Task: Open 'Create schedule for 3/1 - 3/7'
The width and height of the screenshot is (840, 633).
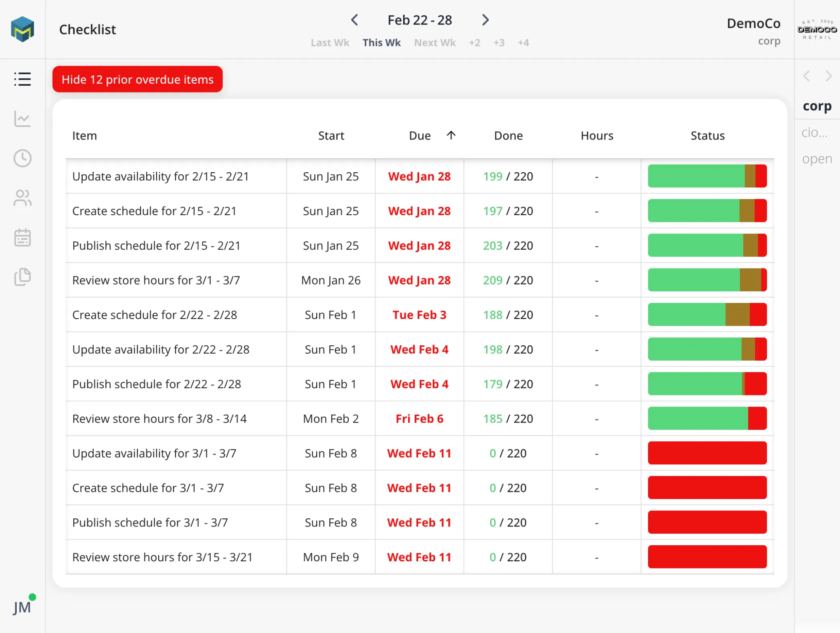Action: [x=148, y=488]
